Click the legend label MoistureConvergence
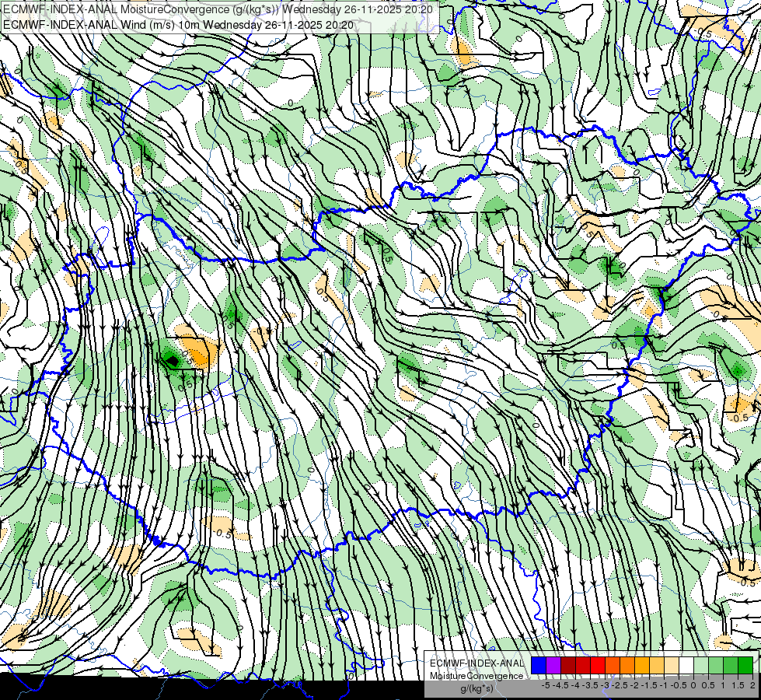This screenshot has width=761, height=700. point(476,676)
